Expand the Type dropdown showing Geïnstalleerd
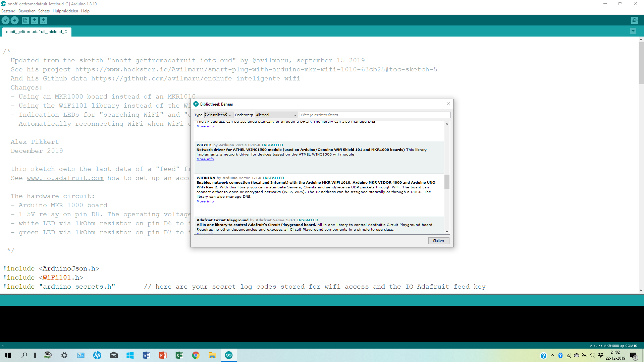The width and height of the screenshot is (644, 362). coord(219,115)
